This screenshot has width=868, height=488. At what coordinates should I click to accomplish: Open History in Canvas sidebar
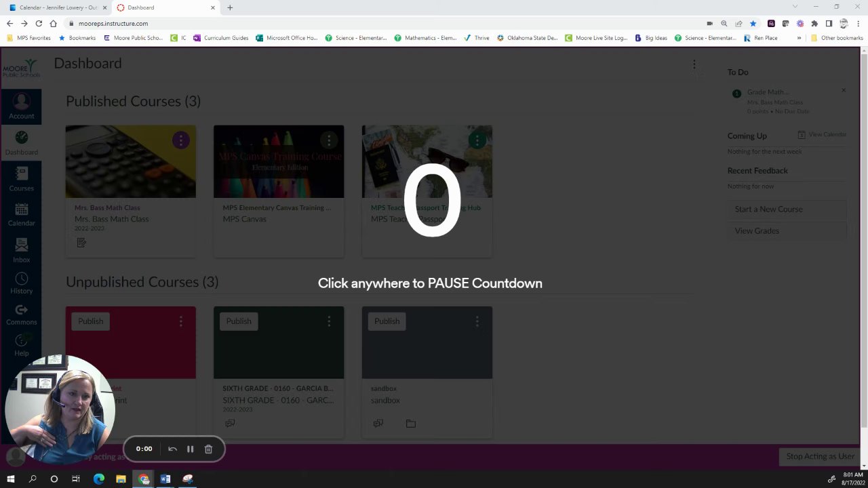tap(21, 283)
